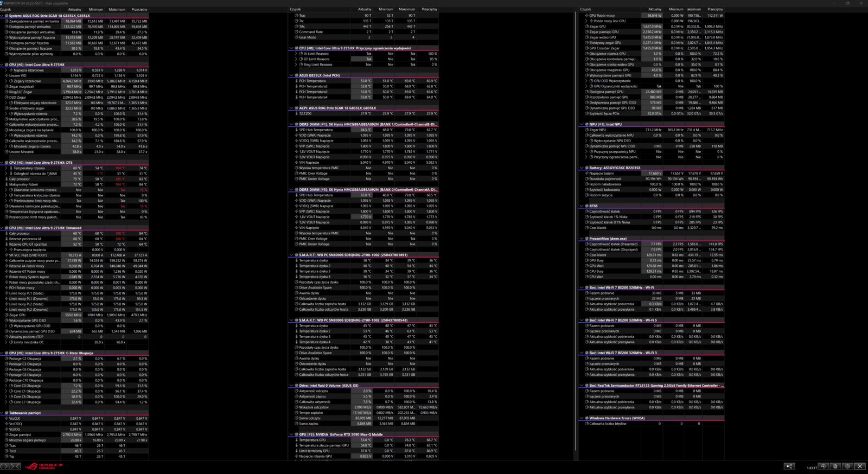Collapse the Battery AS3GYFG3KC section
868x474 pixels.
tap(582, 168)
